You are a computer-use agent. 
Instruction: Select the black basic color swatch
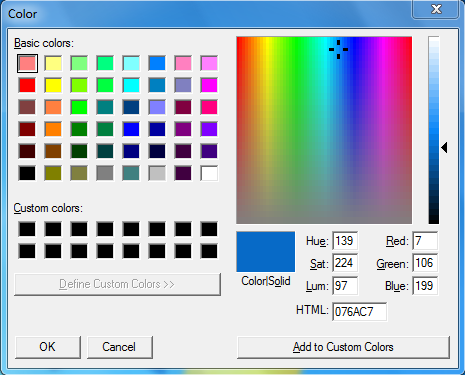pyautogui.click(x=27, y=173)
